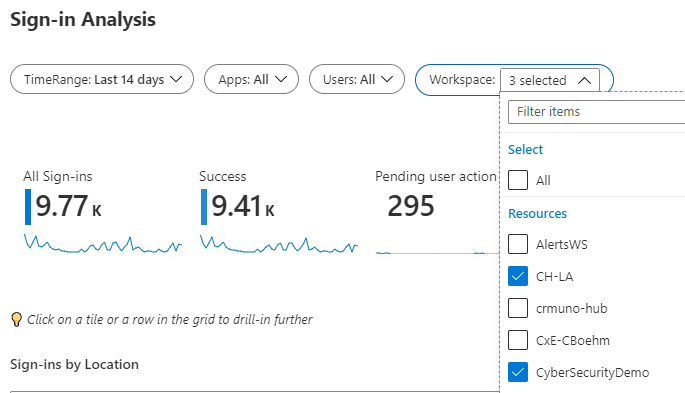The height and width of the screenshot is (393, 685).
Task: Click the lightbulb tip icon
Action: point(16,320)
